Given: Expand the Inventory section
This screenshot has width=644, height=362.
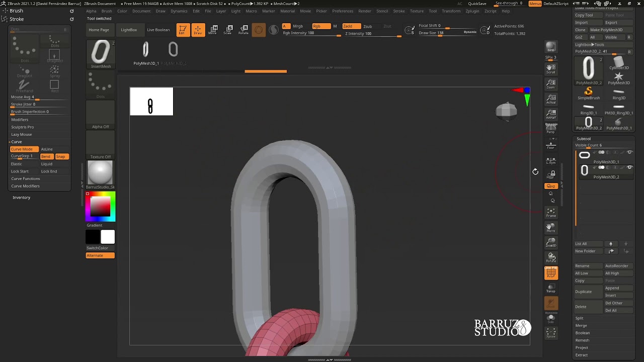Looking at the screenshot, I should [x=21, y=198].
